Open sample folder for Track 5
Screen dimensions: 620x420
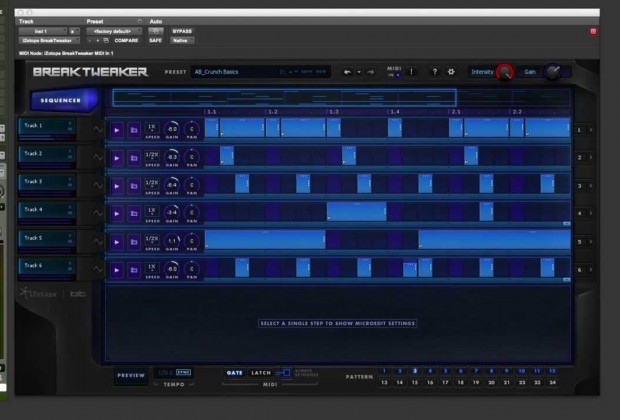(x=134, y=242)
